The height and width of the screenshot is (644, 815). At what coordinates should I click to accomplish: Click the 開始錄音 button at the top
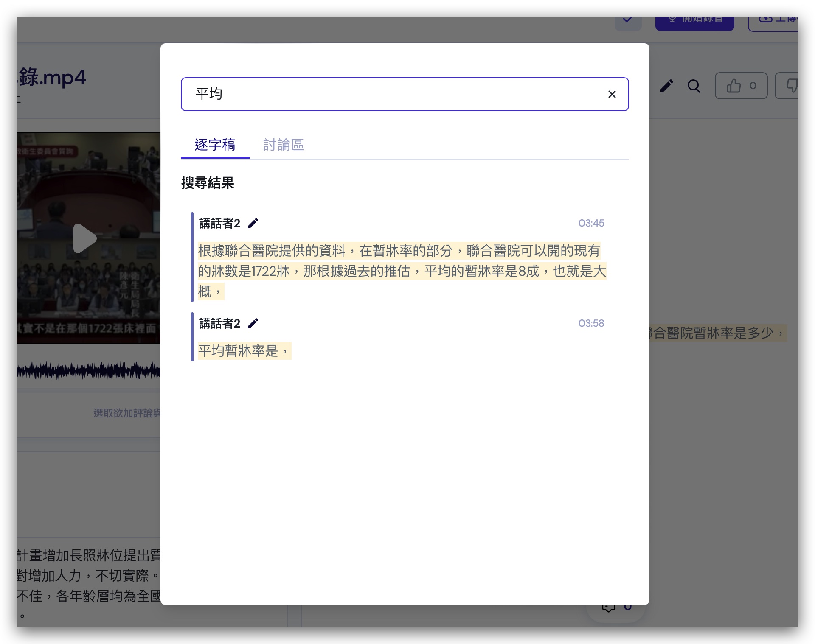tap(694, 23)
